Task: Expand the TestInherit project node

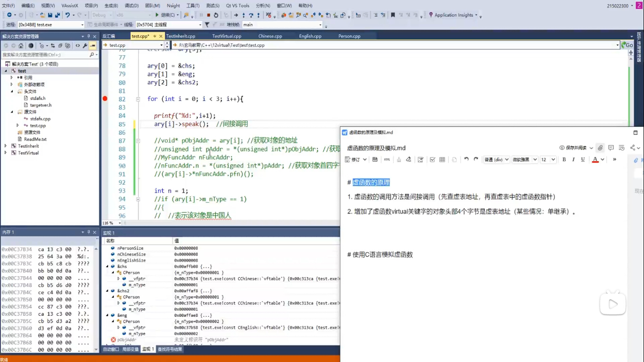Action: point(6,146)
